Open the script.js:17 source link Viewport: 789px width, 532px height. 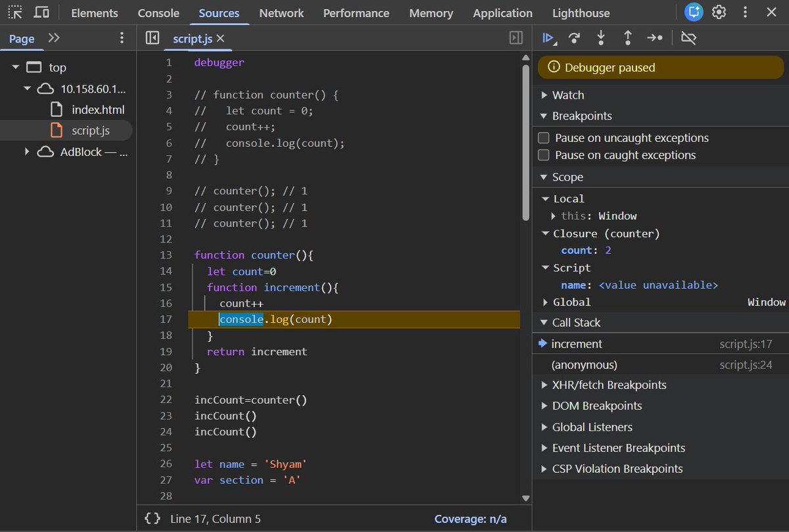(x=746, y=344)
